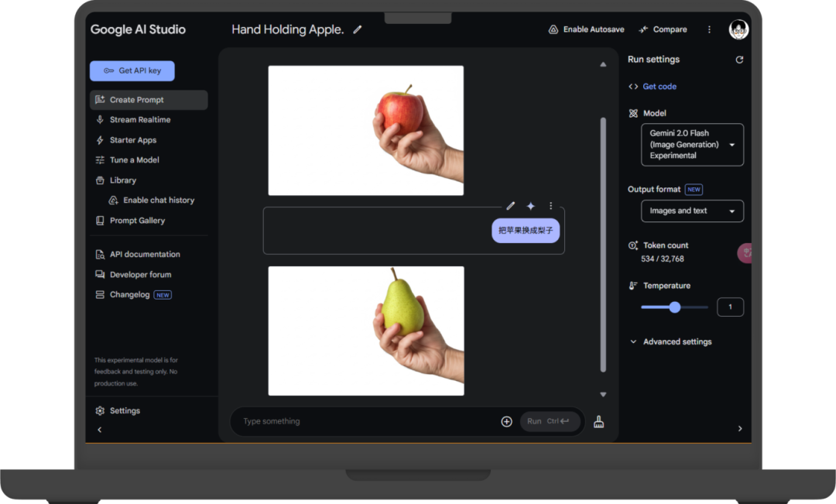This screenshot has height=504, width=836.
Task: Click the Get API key button
Action: (x=132, y=70)
